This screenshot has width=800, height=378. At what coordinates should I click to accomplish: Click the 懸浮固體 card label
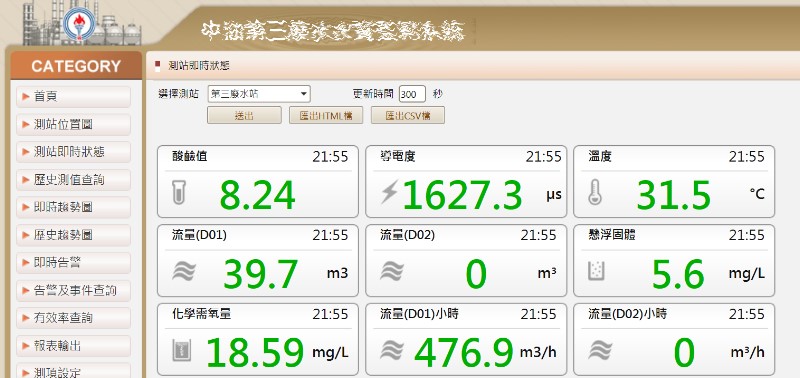(x=612, y=235)
